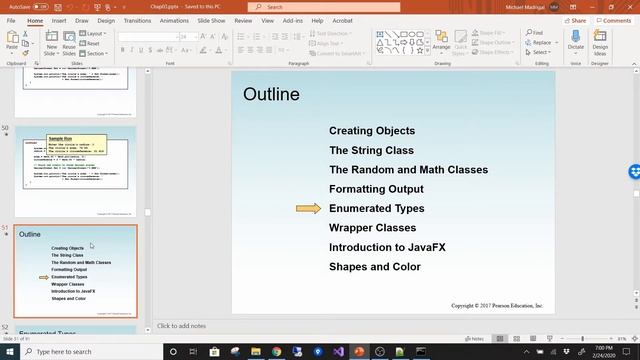Click the Replace button

click(x=542, y=42)
